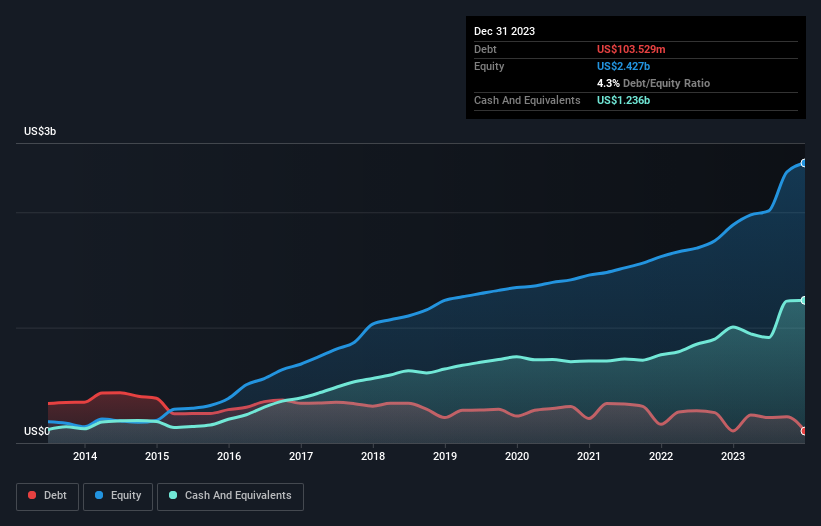Click the red Debt legend dot
Screen dimensions: 821x526
pyautogui.click(x=32, y=495)
